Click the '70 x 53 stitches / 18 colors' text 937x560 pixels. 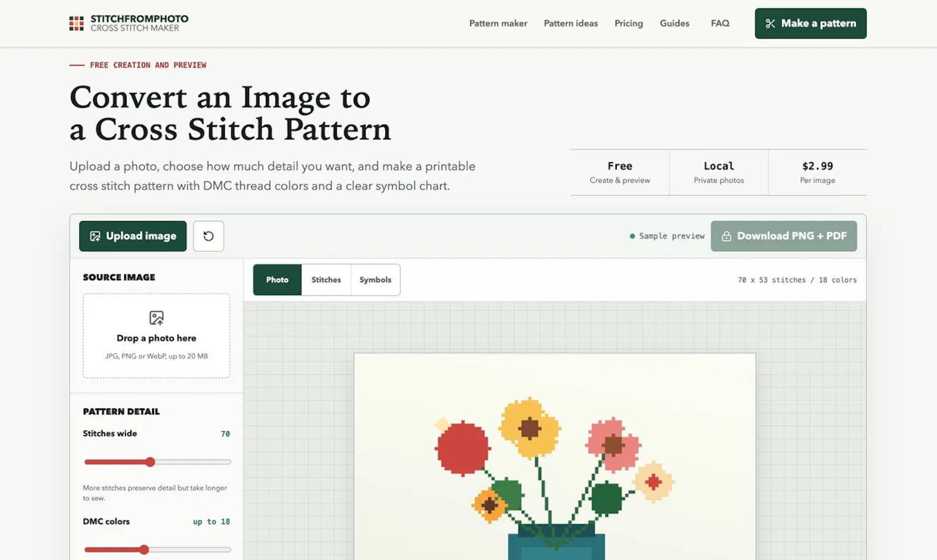click(797, 280)
